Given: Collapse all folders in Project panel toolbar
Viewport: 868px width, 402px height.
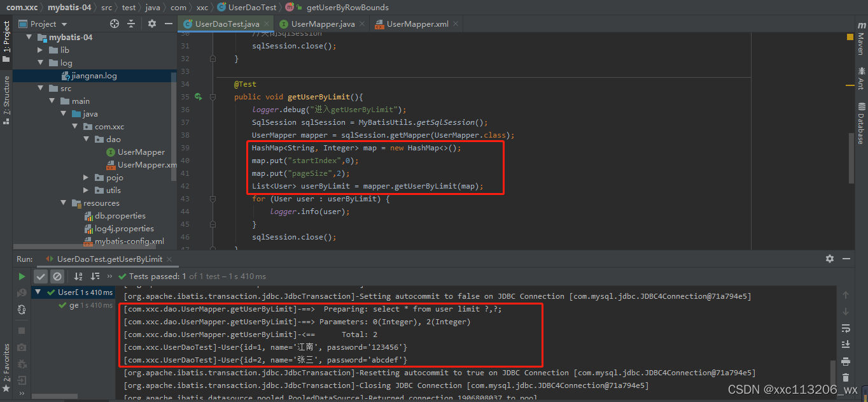Looking at the screenshot, I should pos(133,24).
